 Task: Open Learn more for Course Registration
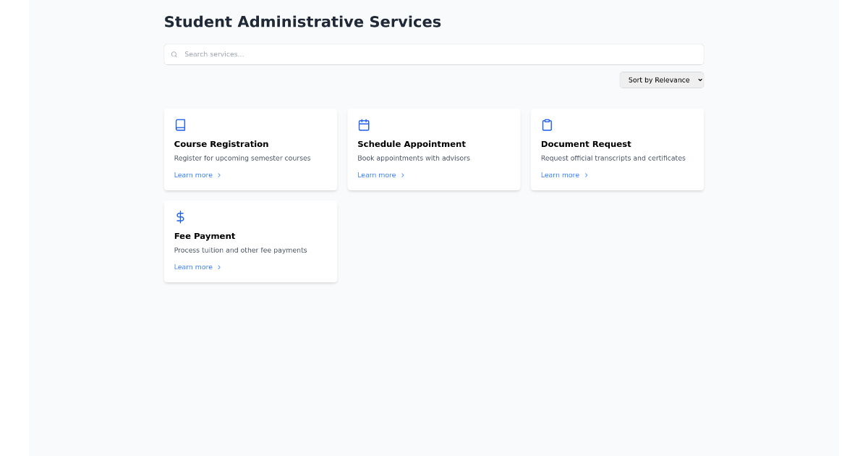point(192,174)
